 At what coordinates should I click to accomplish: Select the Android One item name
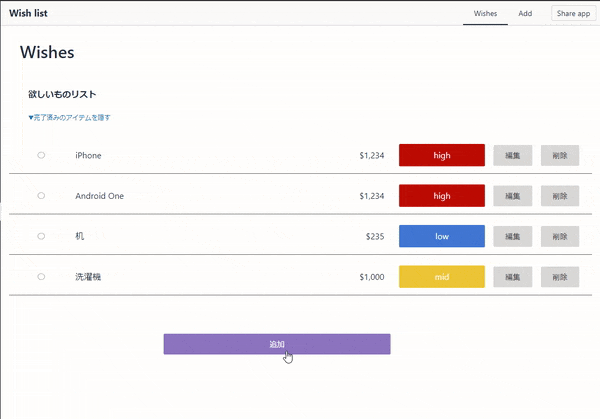(x=99, y=196)
